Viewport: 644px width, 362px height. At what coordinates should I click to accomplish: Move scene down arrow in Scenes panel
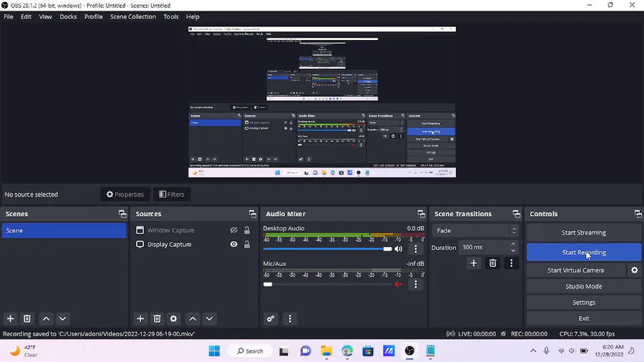pos(62,318)
